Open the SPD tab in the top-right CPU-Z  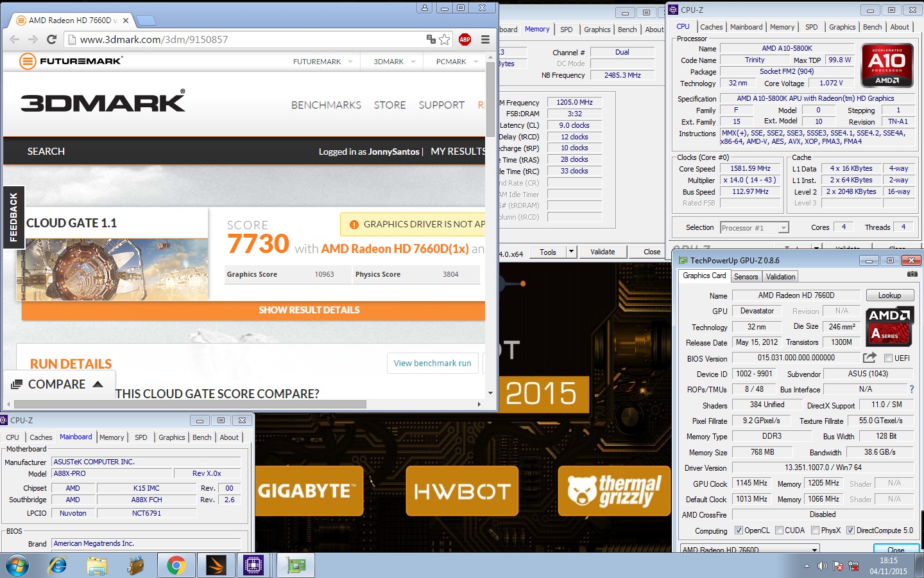[811, 27]
